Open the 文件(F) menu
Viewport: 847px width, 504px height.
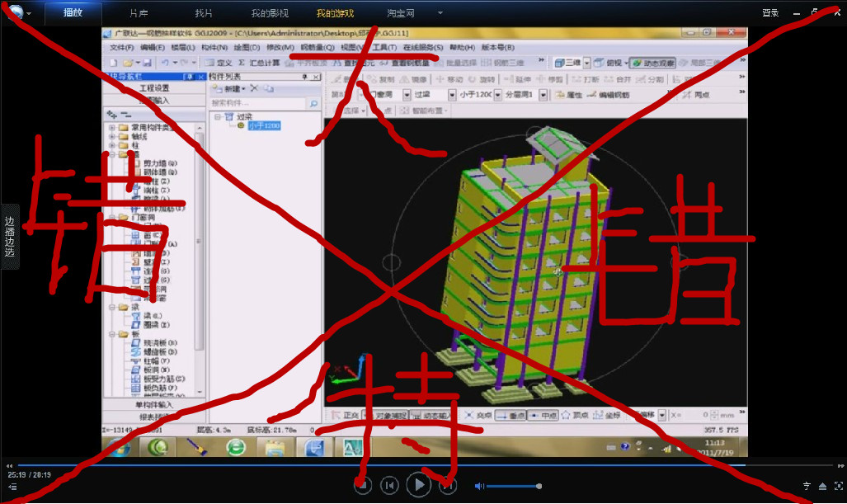click(121, 48)
